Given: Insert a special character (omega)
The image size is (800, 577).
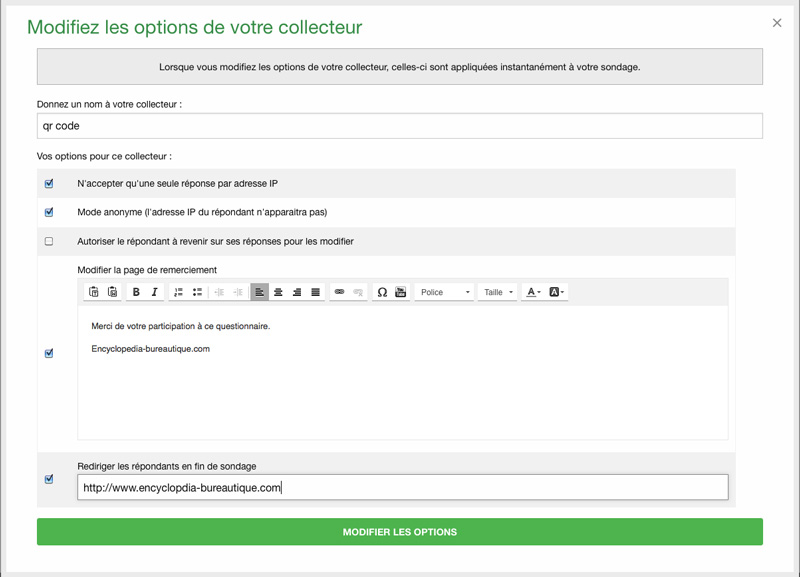Looking at the screenshot, I should [382, 292].
